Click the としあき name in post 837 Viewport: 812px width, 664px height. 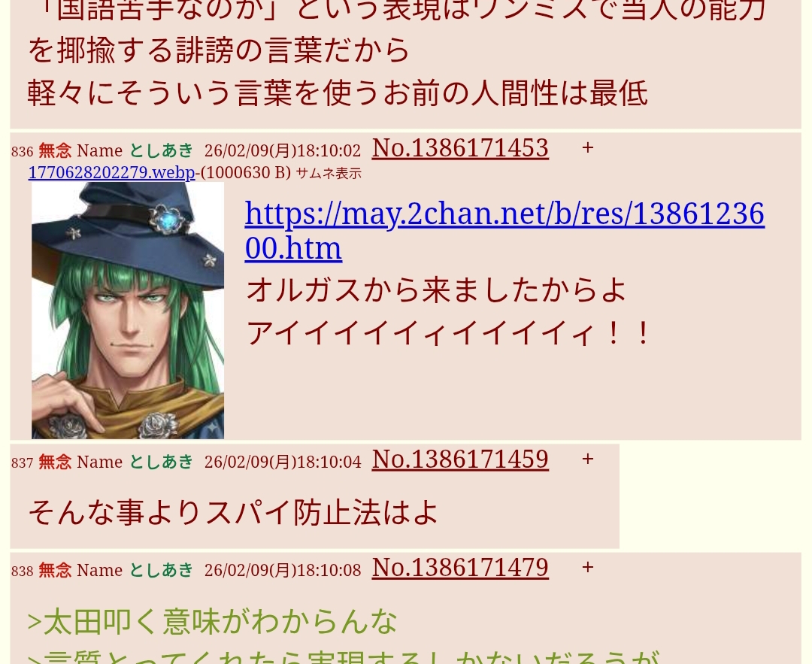161,462
